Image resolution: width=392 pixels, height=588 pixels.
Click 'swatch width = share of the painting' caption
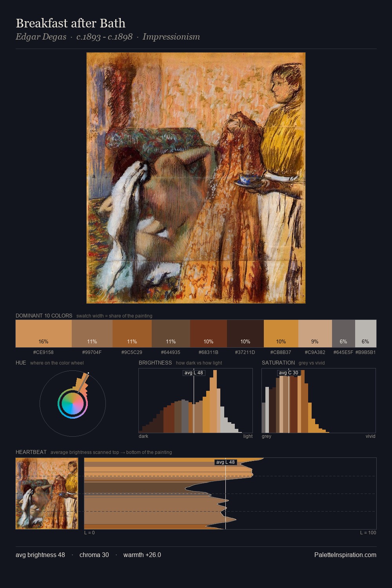pyautogui.click(x=114, y=316)
